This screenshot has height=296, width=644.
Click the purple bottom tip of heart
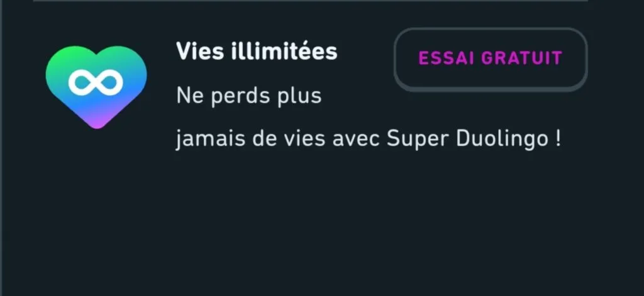click(x=96, y=123)
